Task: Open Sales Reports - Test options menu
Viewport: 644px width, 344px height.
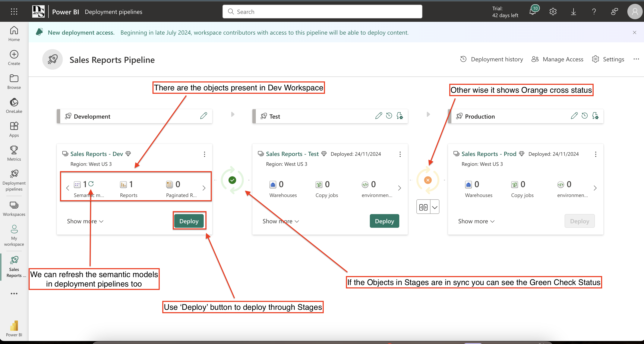Action: 400,154
